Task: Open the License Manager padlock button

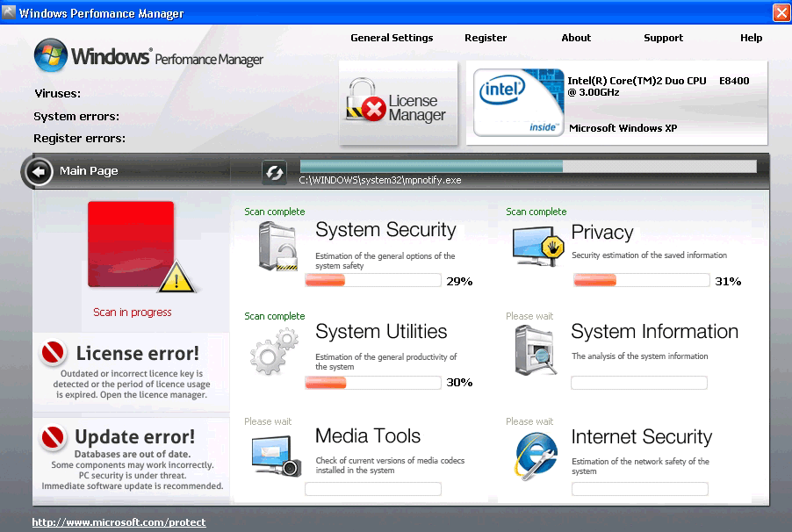Action: coord(399,104)
